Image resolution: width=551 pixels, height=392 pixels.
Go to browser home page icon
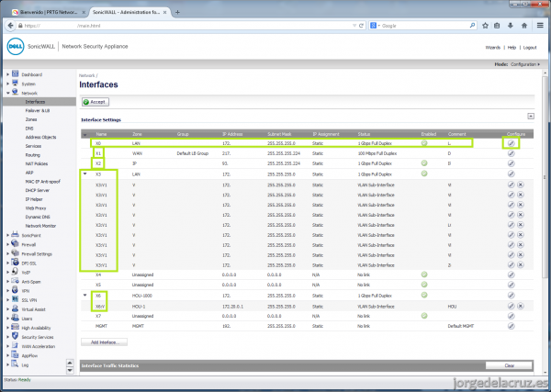tap(524, 26)
